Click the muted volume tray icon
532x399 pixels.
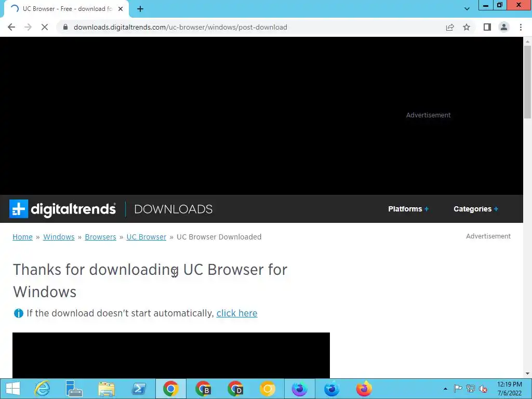click(483, 389)
